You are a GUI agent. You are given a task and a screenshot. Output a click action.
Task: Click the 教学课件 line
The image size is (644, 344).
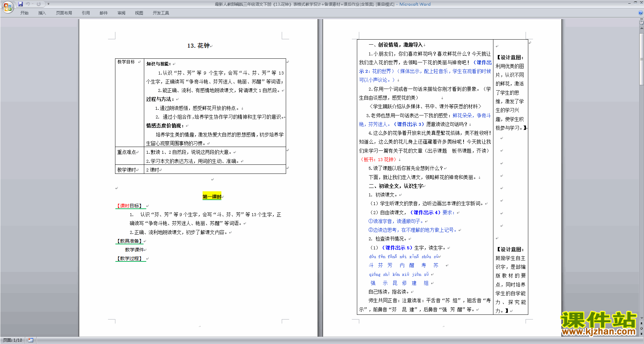(x=135, y=250)
